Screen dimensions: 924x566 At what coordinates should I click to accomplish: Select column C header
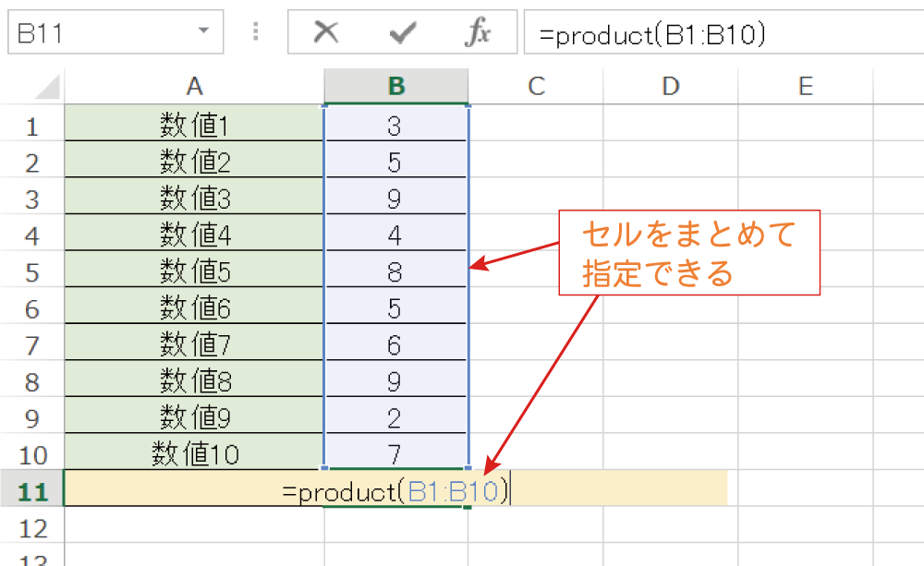pos(536,87)
